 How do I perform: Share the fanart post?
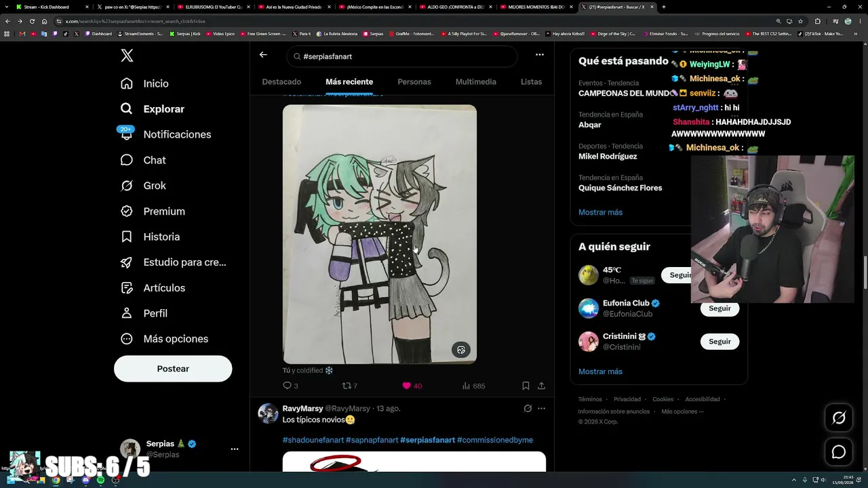[x=541, y=386]
